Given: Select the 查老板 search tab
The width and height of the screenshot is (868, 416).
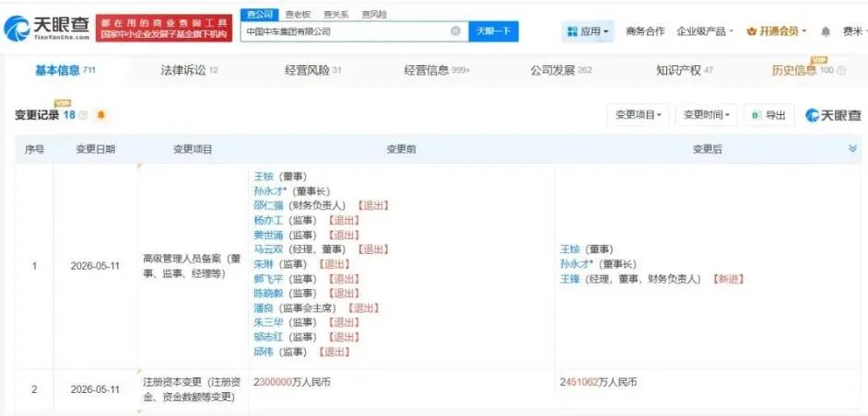Looking at the screenshot, I should pos(297,15).
